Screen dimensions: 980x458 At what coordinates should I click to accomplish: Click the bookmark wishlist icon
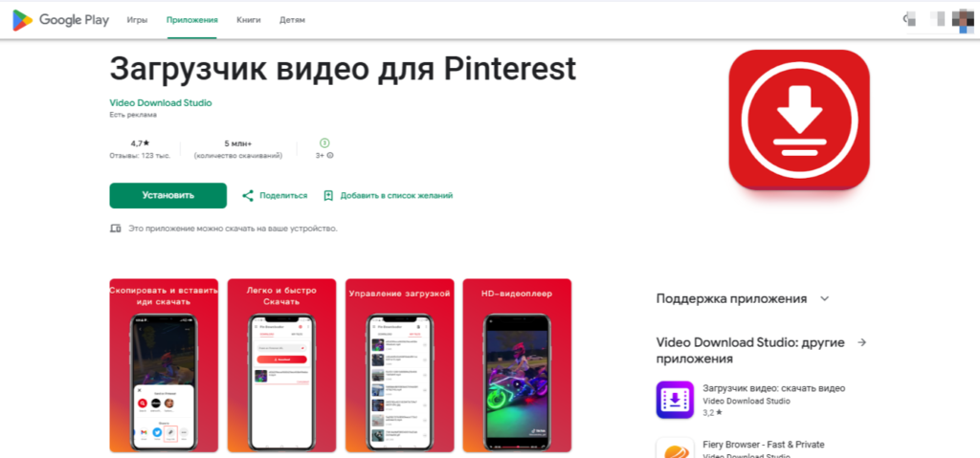(328, 196)
